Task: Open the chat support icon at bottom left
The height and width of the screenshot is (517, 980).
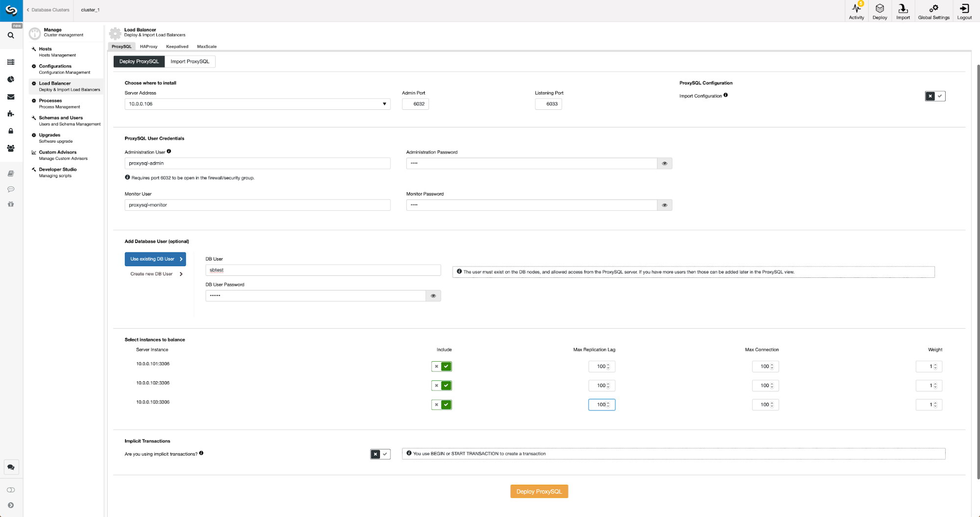Action: (11, 467)
